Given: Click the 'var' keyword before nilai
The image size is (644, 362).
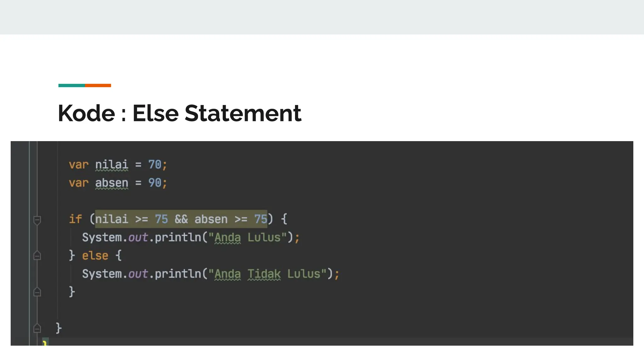Looking at the screenshot, I should tap(79, 165).
